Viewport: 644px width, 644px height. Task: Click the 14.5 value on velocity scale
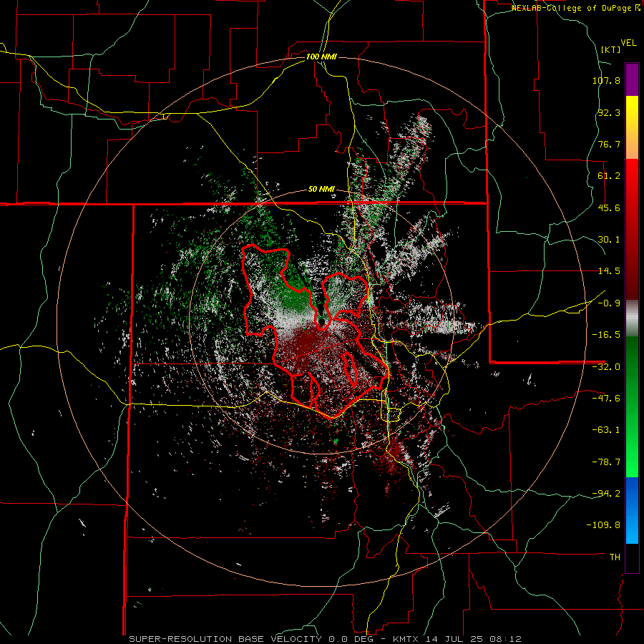(609, 271)
